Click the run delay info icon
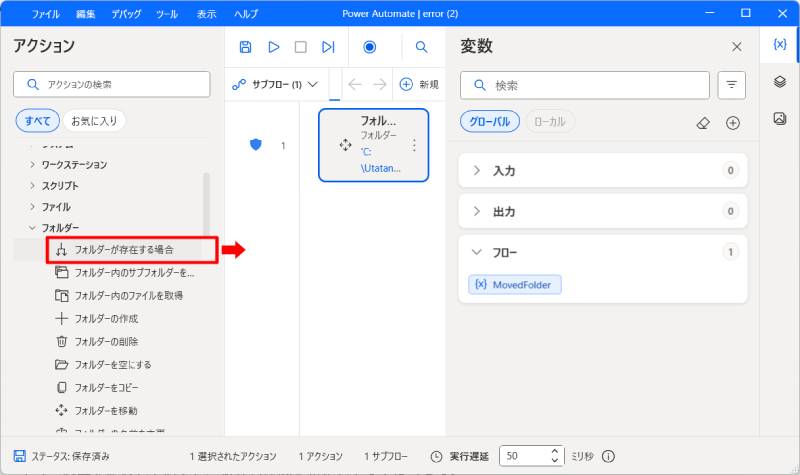 [x=608, y=456]
